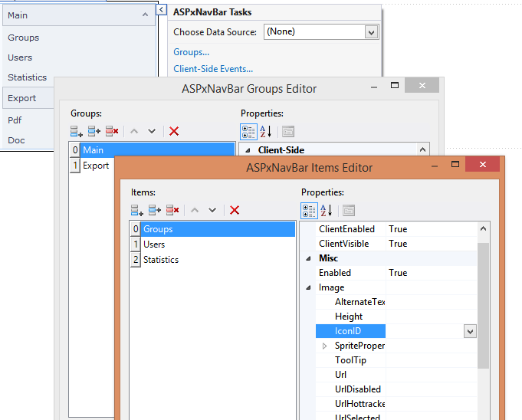Collapse the Misc property category
Viewport: 522px width, 420px height.
[x=308, y=258]
